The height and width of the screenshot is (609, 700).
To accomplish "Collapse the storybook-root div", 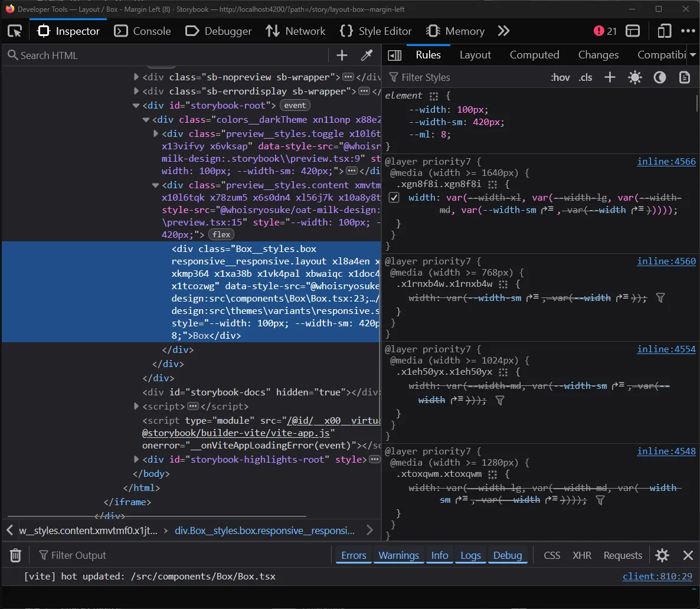I will [x=136, y=105].
